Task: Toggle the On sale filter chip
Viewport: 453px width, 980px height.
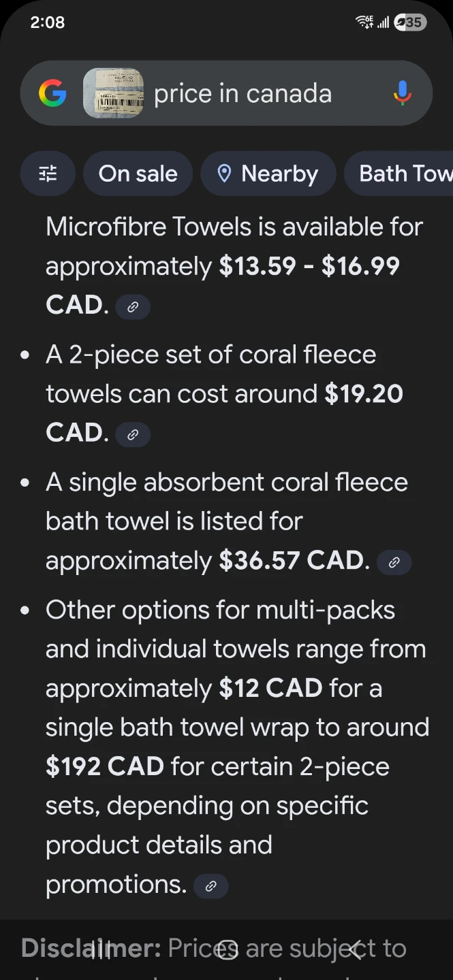Action: coord(138,174)
